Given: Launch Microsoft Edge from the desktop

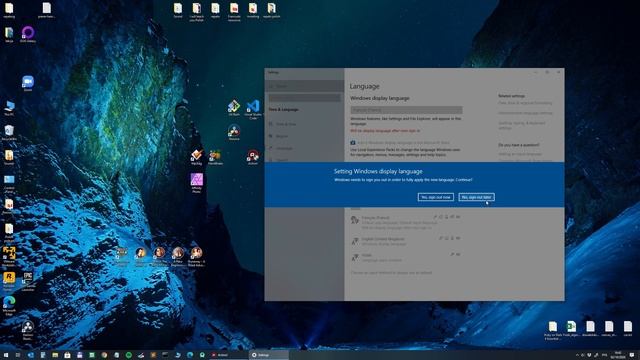Looking at the screenshot, I should coord(9,305).
